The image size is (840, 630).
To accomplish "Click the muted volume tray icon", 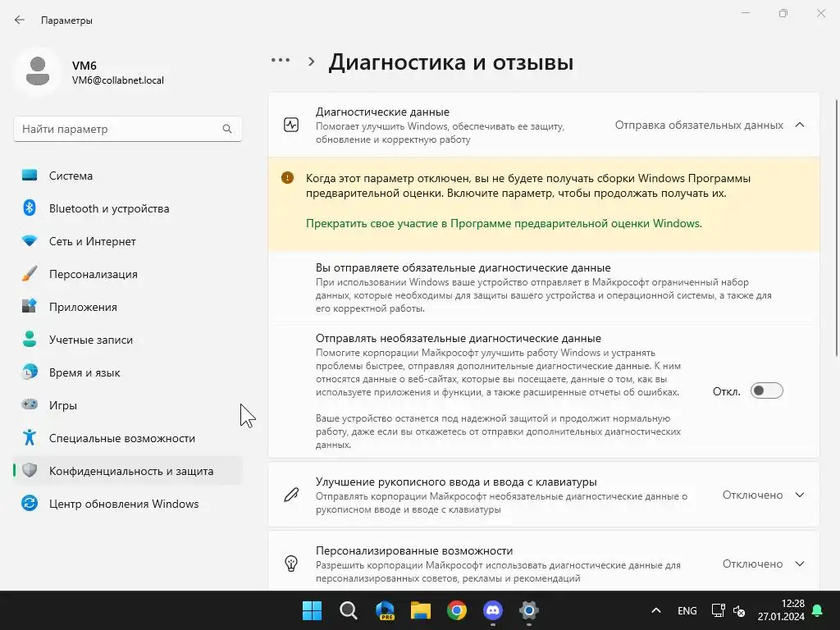I will [739, 610].
